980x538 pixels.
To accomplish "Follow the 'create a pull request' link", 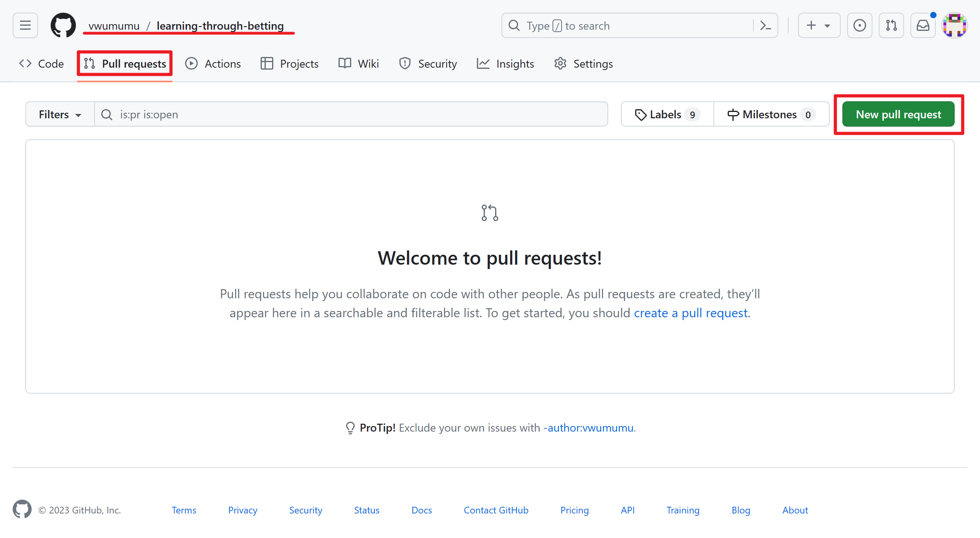I will point(691,313).
